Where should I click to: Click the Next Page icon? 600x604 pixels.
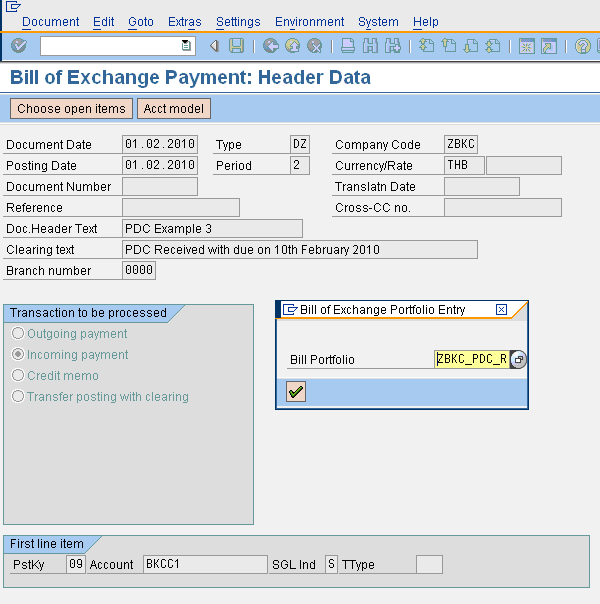click(471, 46)
